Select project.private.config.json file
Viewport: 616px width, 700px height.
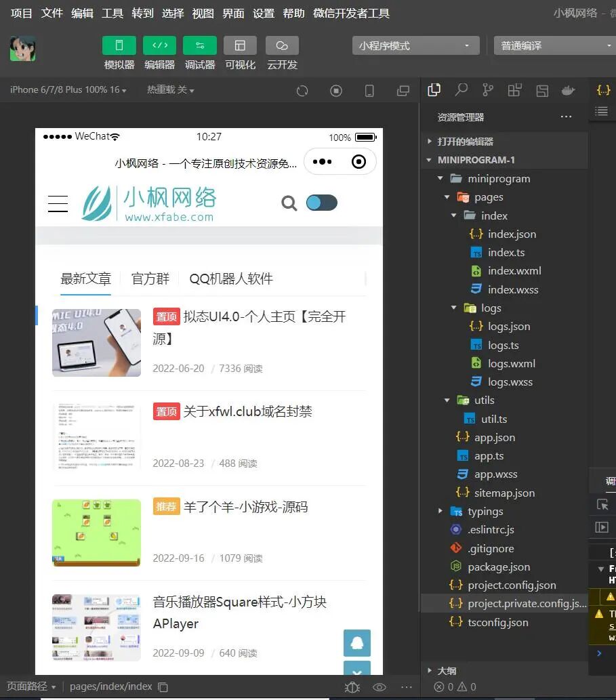(504, 604)
